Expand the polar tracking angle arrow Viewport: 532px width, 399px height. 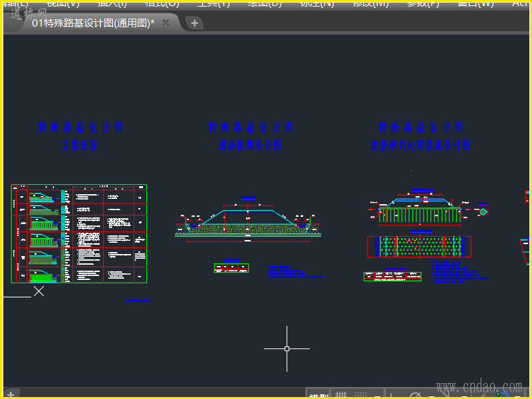[430, 396]
